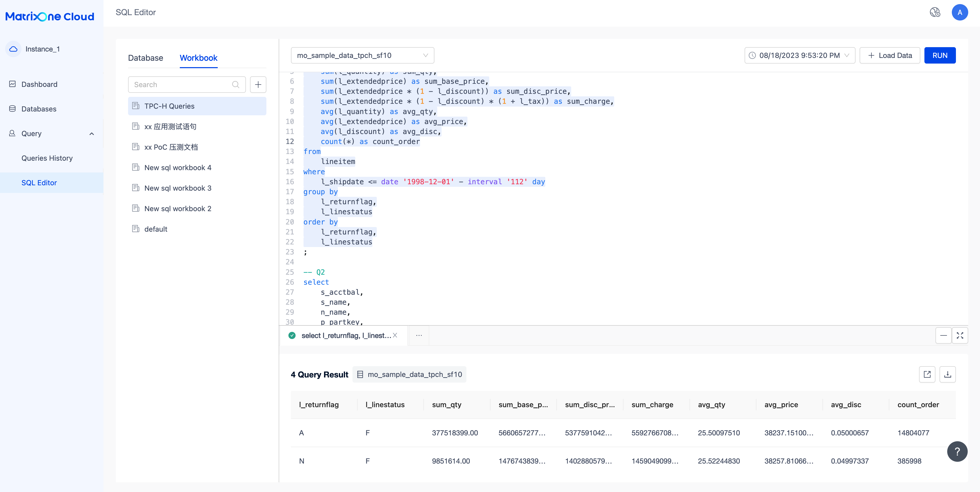Screen dimensions: 980x492
Task: Click cell value 0.05000657
Action: (850, 433)
